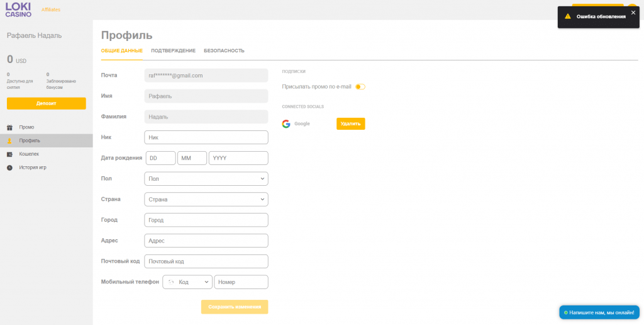Open Промо in the sidebar
The image size is (644, 325).
coord(47,127)
